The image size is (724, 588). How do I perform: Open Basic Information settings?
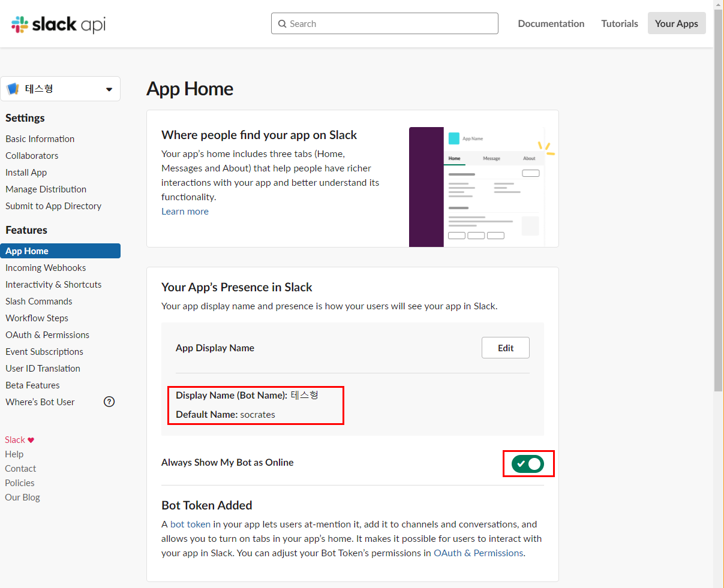pyautogui.click(x=40, y=138)
